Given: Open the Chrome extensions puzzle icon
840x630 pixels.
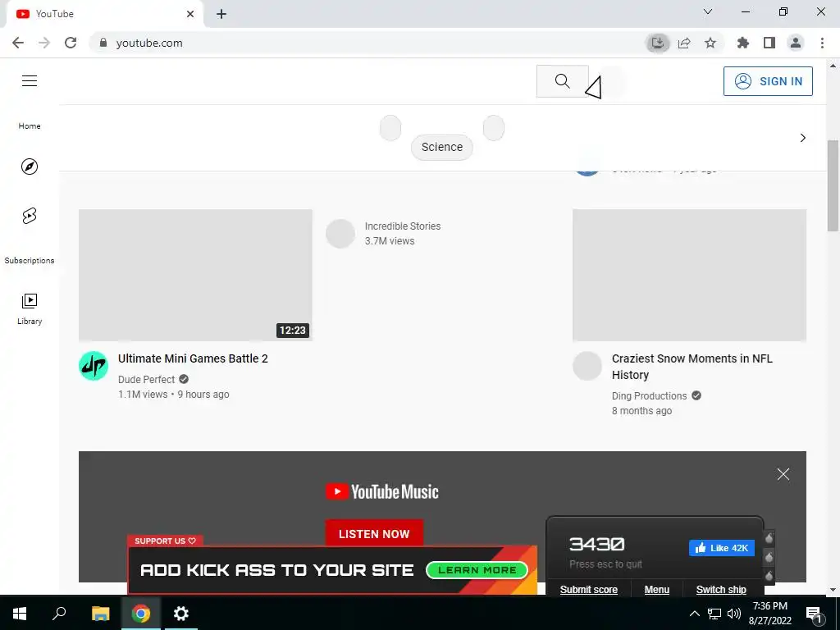Looking at the screenshot, I should click(x=743, y=43).
